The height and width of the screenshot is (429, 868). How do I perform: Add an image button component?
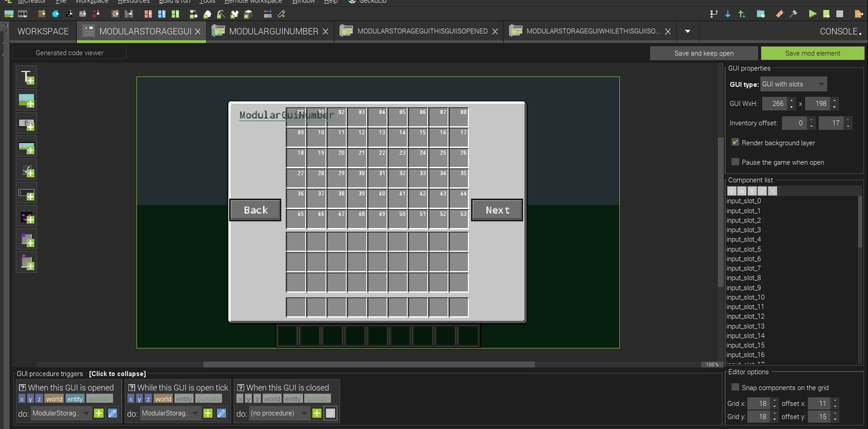[26, 147]
